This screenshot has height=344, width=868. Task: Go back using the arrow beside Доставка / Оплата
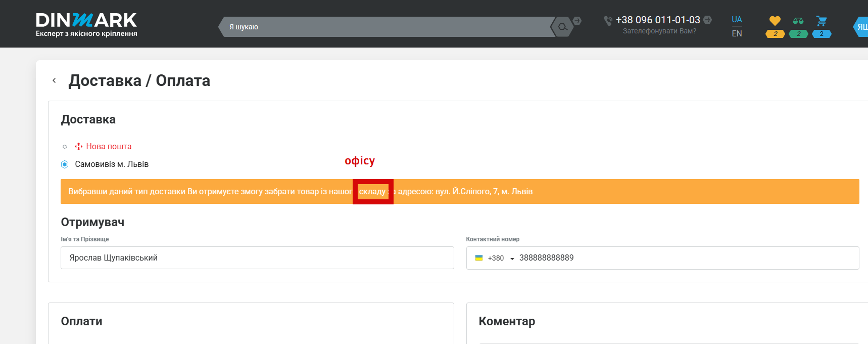click(x=54, y=80)
